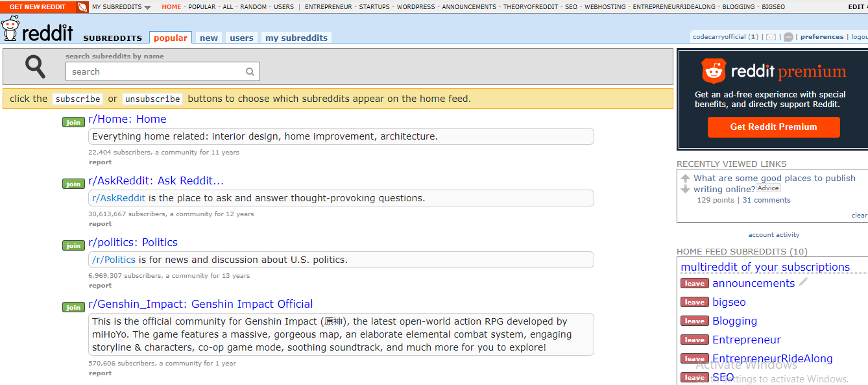Open WORDPRESS in the top bar
Image resolution: width=868 pixels, height=385 pixels.
(x=416, y=7)
